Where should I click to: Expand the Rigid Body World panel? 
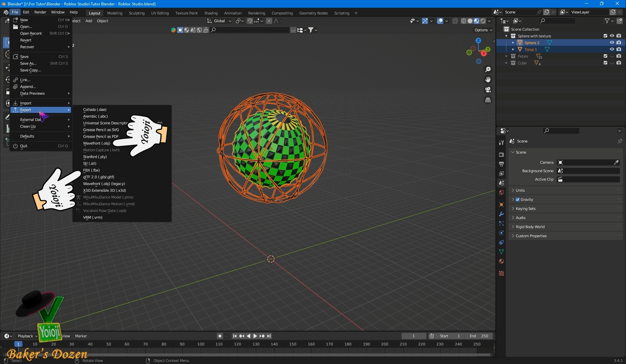(x=565, y=227)
